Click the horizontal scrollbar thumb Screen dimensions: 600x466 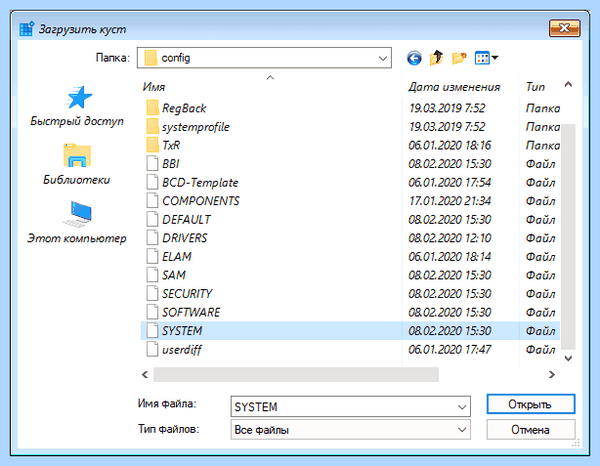click(296, 375)
